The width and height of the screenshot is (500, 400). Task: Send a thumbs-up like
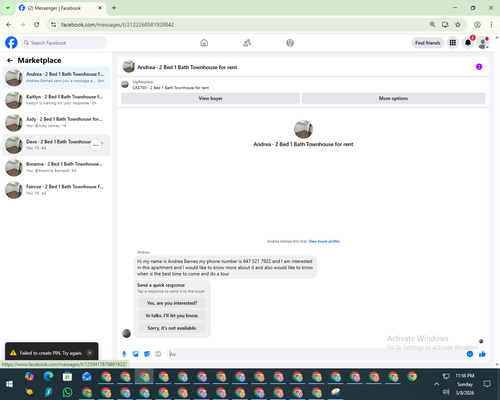pyautogui.click(x=482, y=354)
